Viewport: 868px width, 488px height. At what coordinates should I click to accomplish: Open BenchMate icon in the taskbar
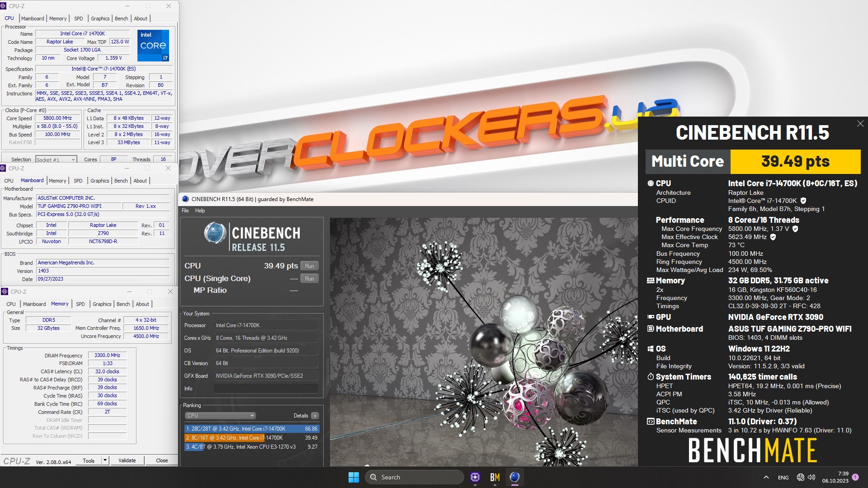[495, 477]
